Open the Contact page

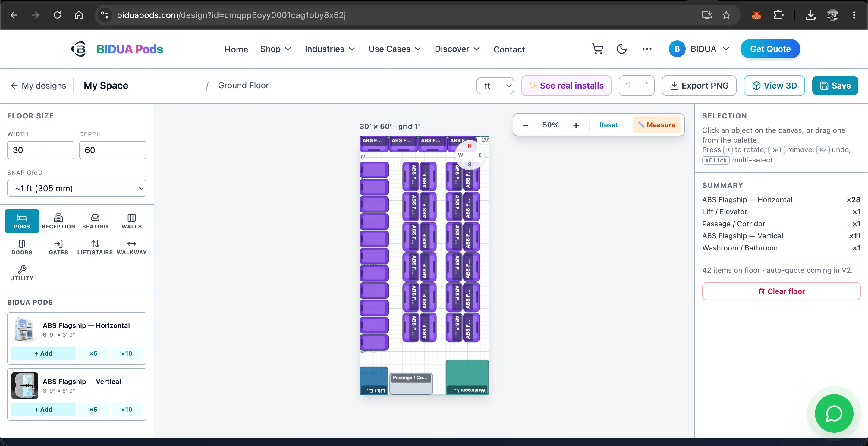[x=509, y=49]
